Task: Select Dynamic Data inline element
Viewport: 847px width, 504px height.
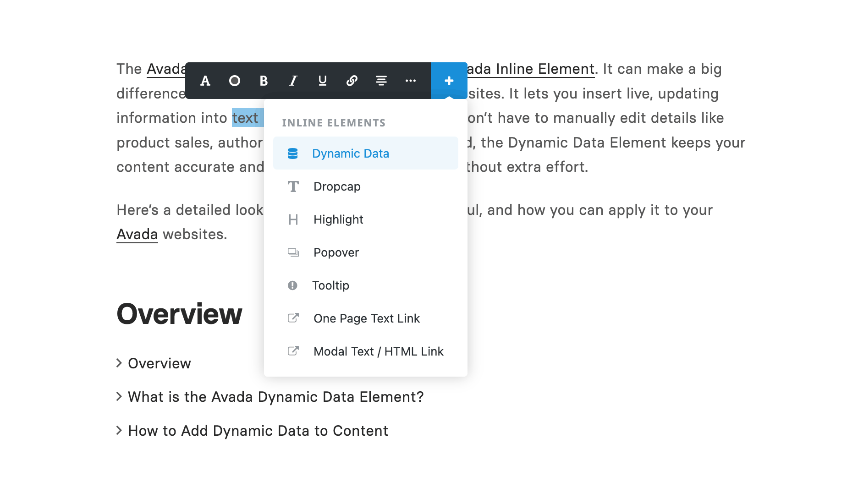Action: 366,153
